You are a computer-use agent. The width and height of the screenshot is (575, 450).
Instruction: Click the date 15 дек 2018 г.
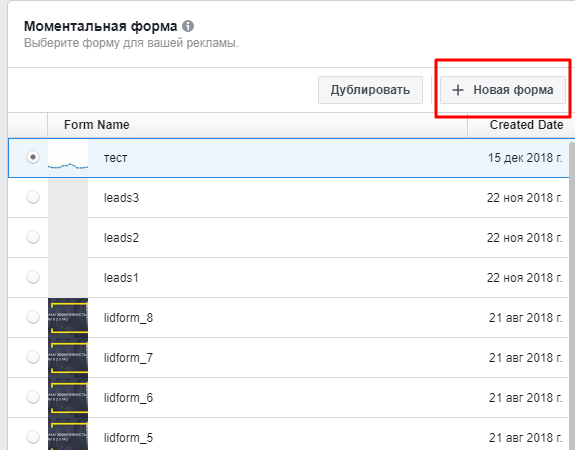pos(525,158)
